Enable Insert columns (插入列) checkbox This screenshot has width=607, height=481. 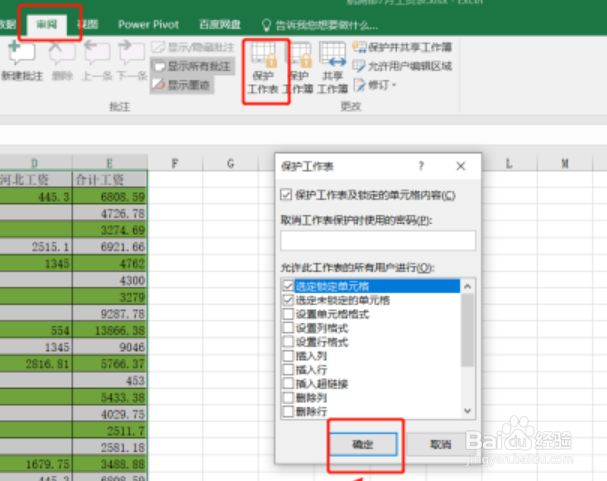tap(288, 356)
